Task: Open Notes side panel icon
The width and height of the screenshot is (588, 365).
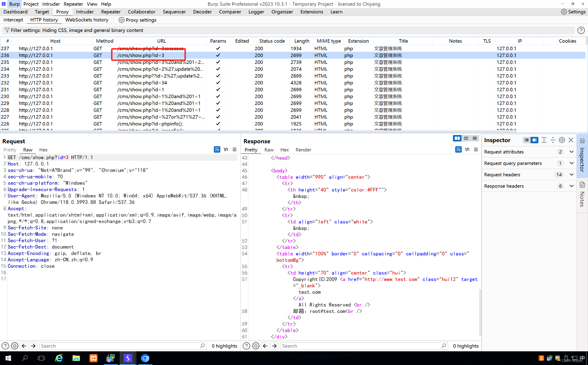Action: click(x=582, y=185)
